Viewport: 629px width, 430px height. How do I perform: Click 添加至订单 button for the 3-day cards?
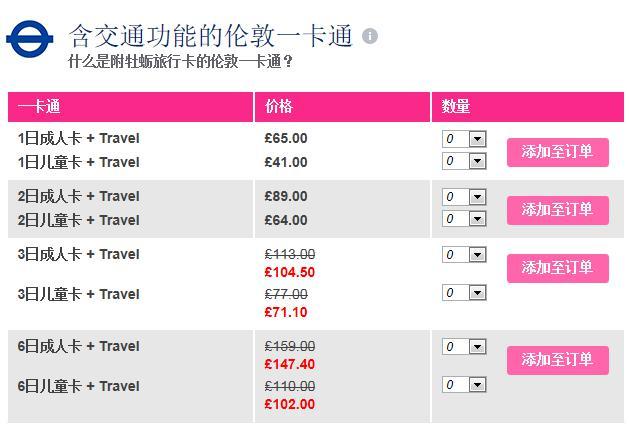tap(557, 268)
